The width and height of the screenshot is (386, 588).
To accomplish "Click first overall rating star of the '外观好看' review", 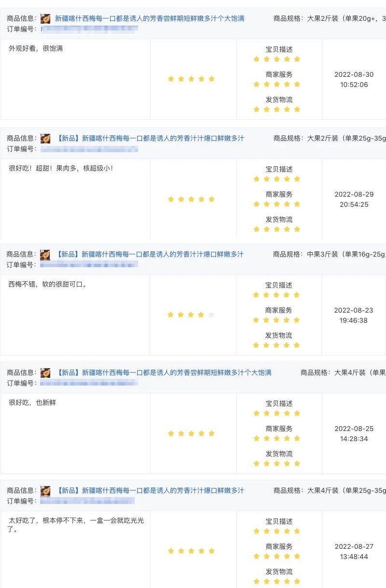I will coord(171,79).
